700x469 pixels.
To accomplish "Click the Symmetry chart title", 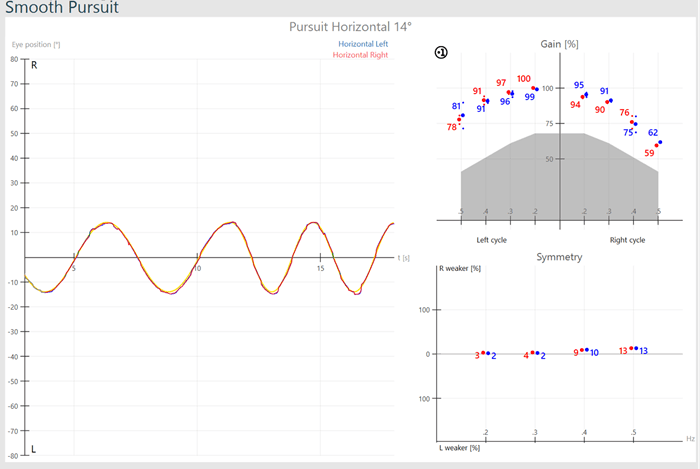I will (558, 257).
